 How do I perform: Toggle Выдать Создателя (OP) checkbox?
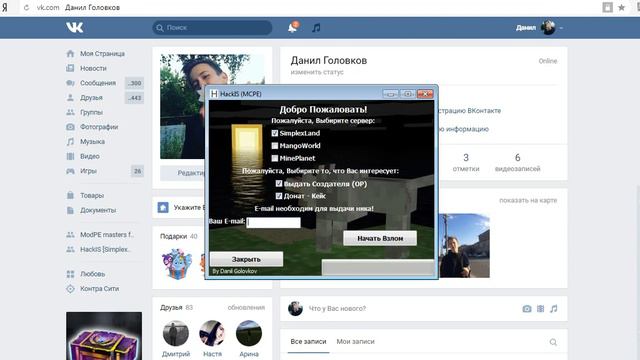click(x=279, y=184)
